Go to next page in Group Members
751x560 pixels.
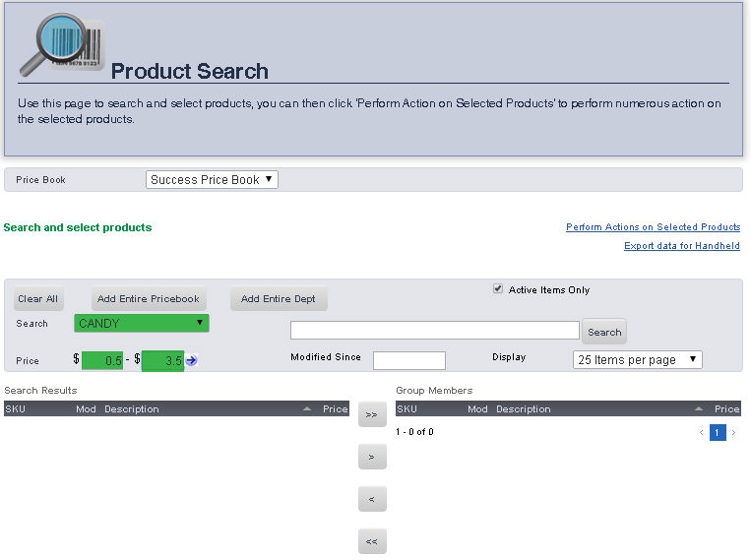point(733,433)
